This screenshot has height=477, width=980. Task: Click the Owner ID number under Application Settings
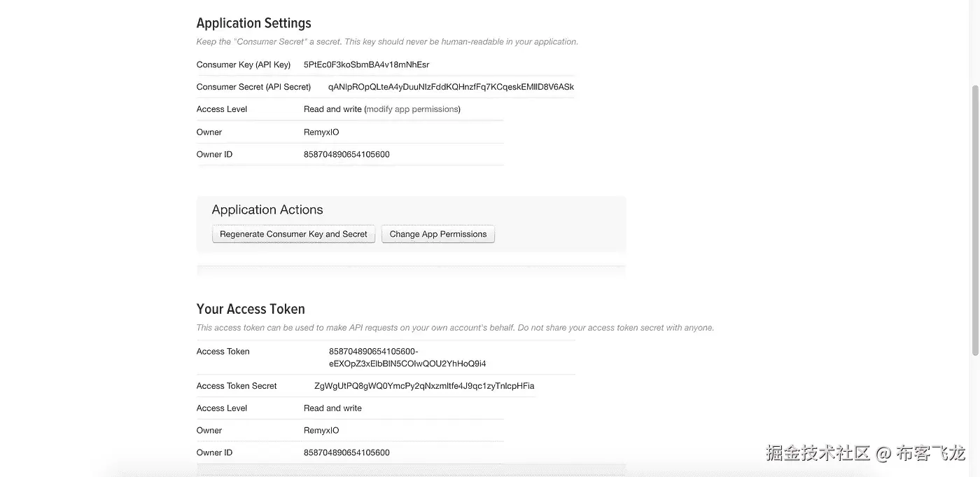346,154
